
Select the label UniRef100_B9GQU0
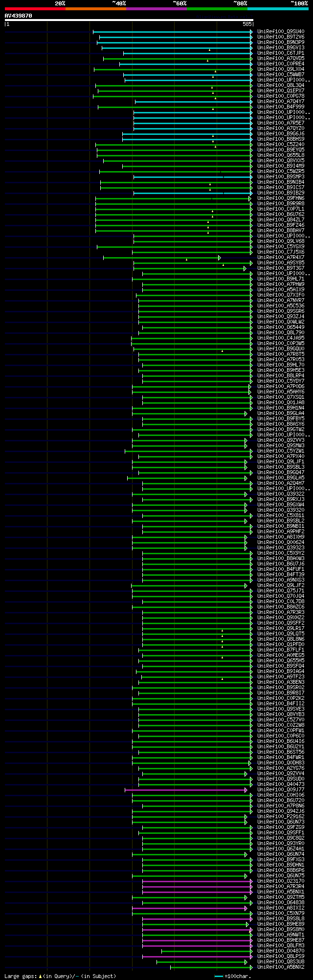point(281,348)
